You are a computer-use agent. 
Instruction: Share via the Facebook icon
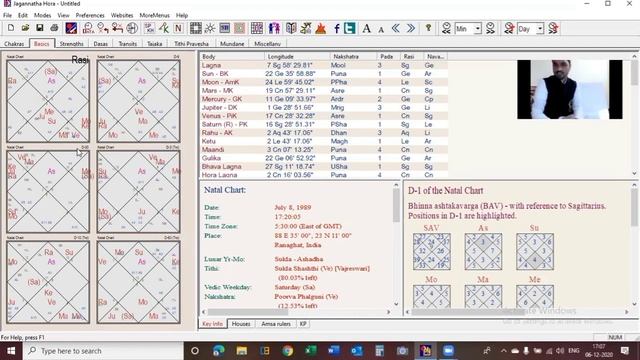click(337, 28)
